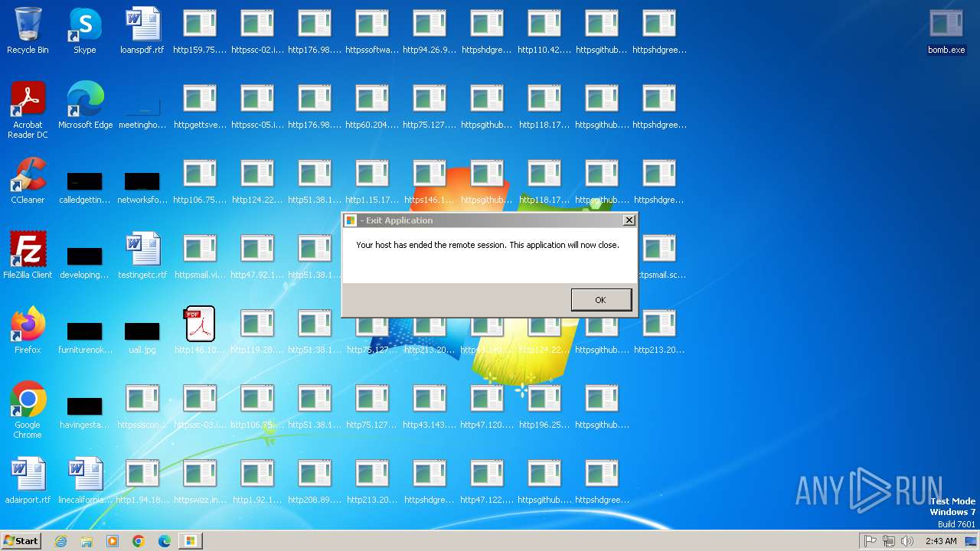Select the http119.28... file icon

coord(257,331)
